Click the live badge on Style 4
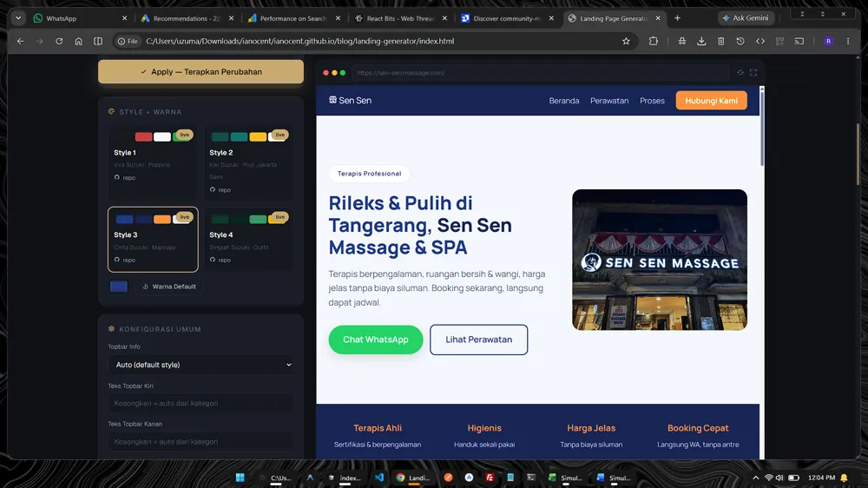This screenshot has height=488, width=868. pos(280,217)
